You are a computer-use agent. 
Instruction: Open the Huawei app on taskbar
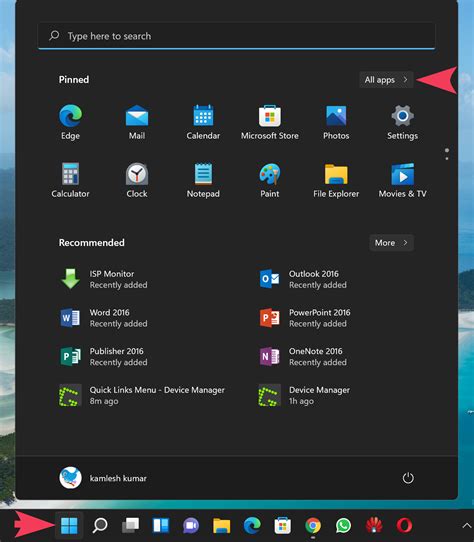[x=374, y=526]
